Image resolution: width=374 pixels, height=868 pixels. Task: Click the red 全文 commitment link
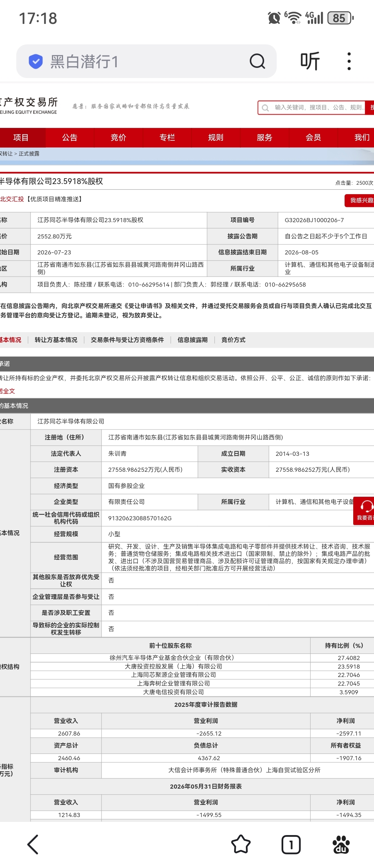pos(8,391)
